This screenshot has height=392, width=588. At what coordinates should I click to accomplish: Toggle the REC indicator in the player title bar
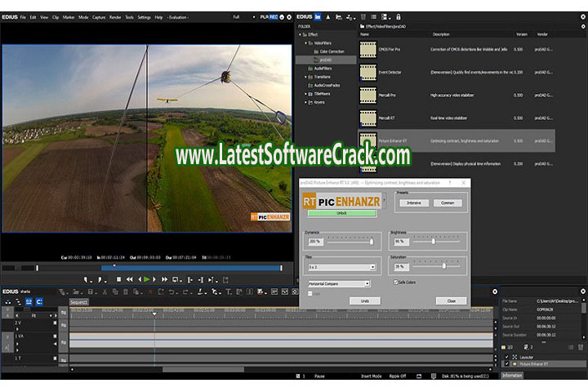pyautogui.click(x=274, y=17)
